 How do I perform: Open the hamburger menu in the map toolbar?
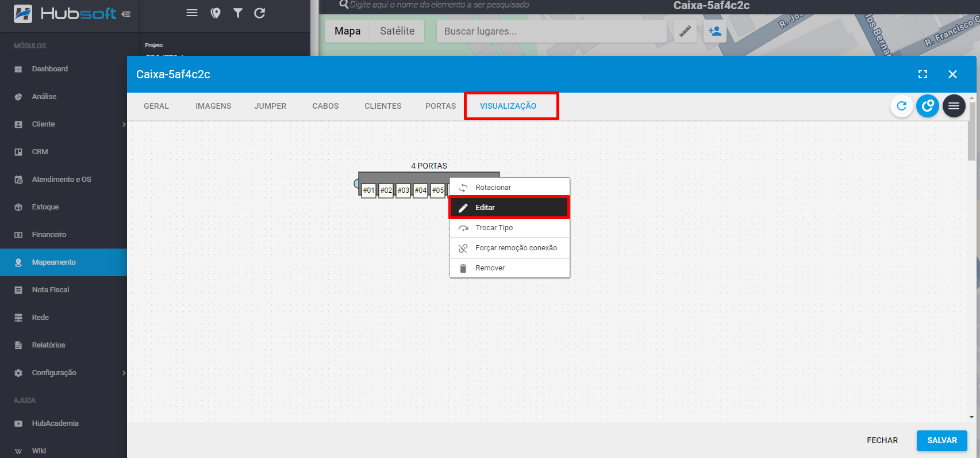click(192, 13)
